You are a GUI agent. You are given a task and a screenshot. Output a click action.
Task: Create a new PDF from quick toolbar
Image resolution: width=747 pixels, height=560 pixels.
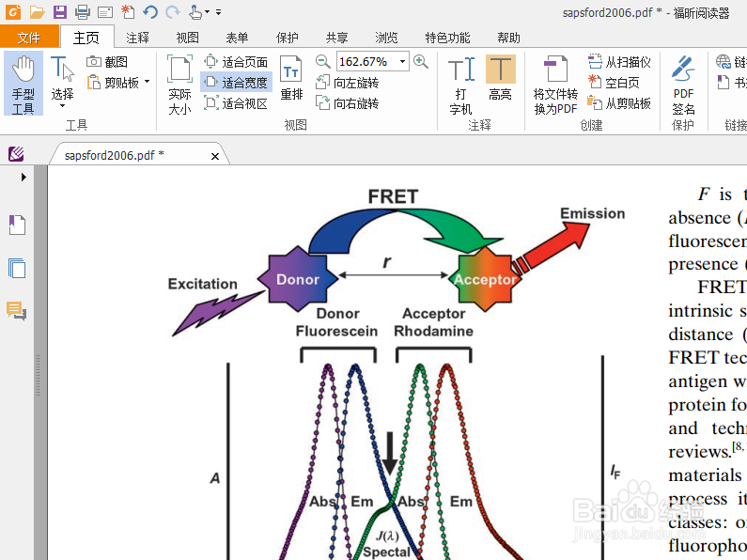(128, 12)
